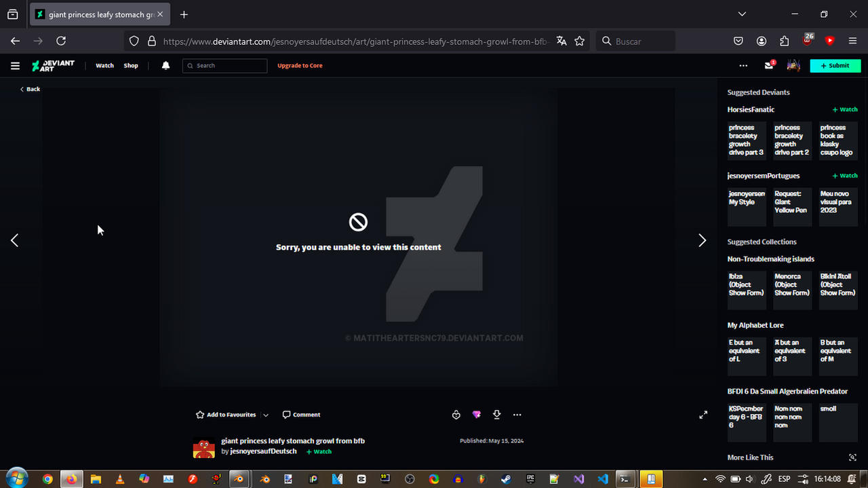Click the award badge icon

456,415
